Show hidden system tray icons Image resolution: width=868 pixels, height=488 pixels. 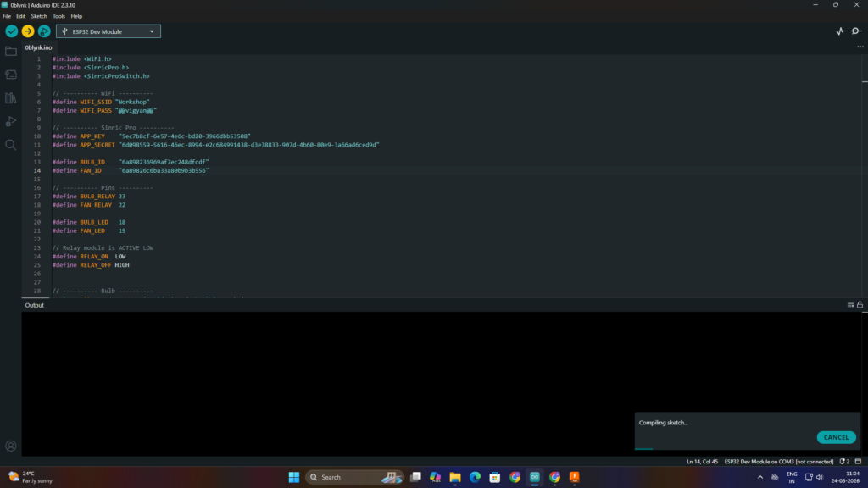760,477
